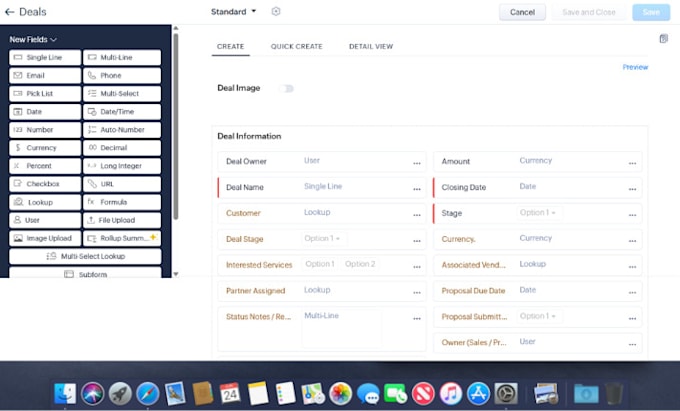Screen dimensions: 680x411
Task: Select the File Upload field type
Action: click(122, 220)
